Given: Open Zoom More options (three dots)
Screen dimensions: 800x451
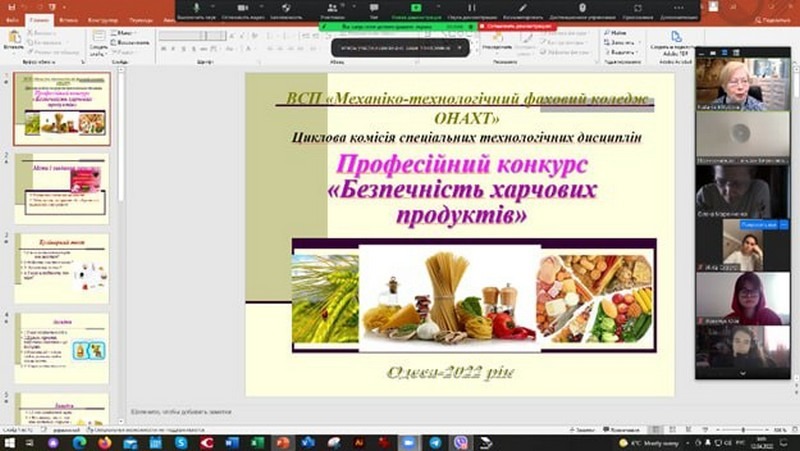Looking at the screenshot, I should coord(678,8).
